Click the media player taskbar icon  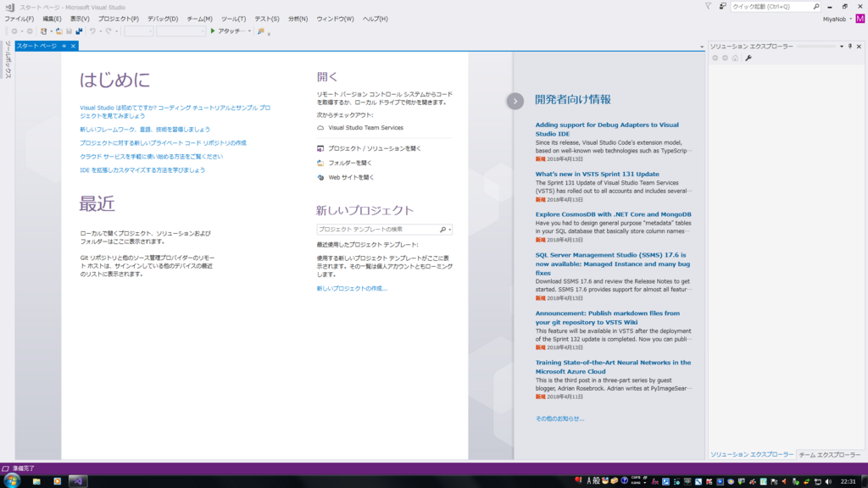[57, 481]
